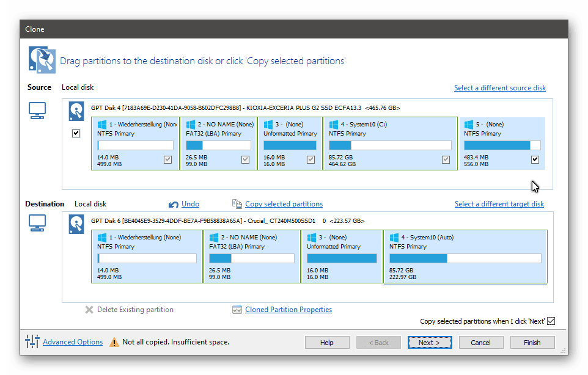Click the Destination computer monitor icon
The image size is (588, 375).
click(x=37, y=223)
